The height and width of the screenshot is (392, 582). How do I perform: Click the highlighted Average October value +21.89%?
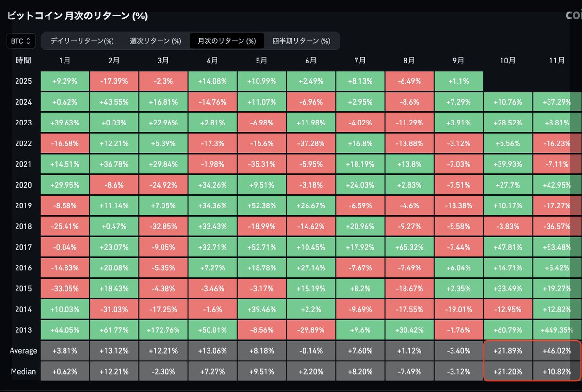508,350
